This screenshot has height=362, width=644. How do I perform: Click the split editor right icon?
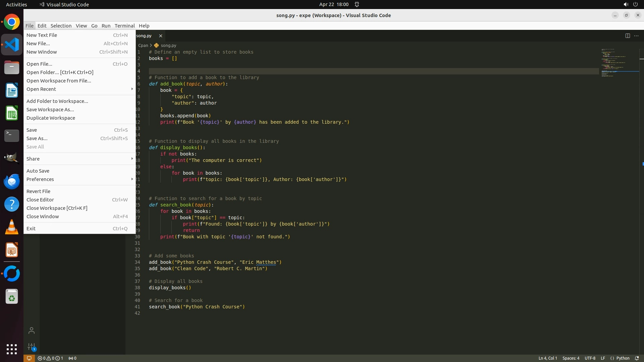click(x=628, y=36)
